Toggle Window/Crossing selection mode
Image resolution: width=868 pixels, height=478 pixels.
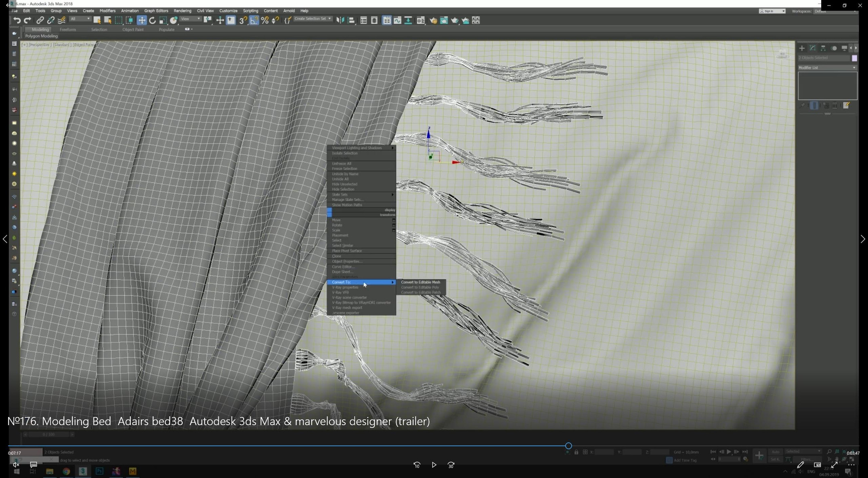pos(130,20)
